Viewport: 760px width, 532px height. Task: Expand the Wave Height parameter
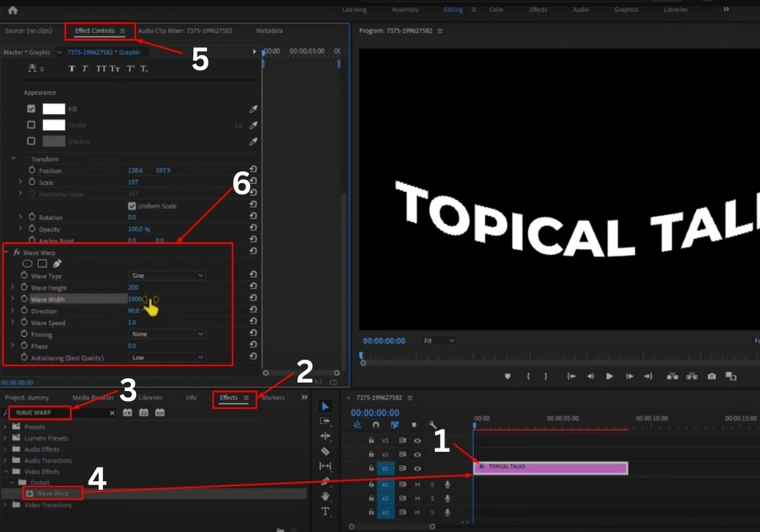pyautogui.click(x=13, y=287)
